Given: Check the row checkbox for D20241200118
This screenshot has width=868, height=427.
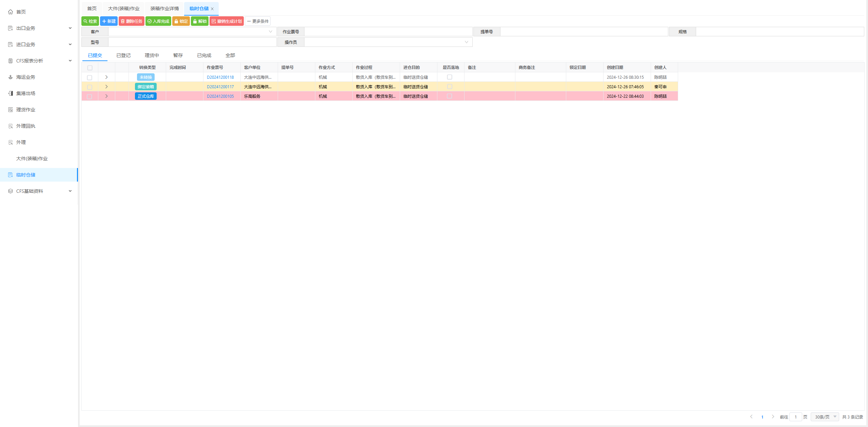Looking at the screenshot, I should click(90, 77).
